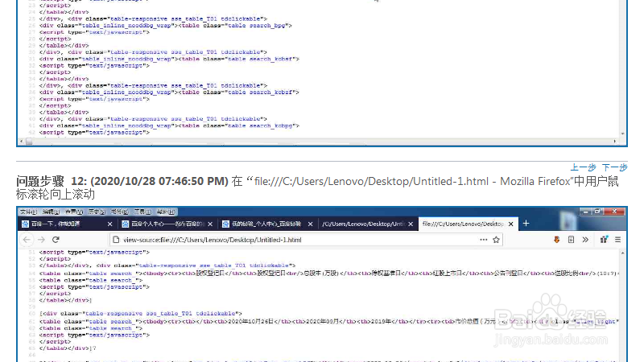The width and height of the screenshot is (644, 362).
Task: Open the 工具(T) menu in Firefox
Action: (142, 212)
